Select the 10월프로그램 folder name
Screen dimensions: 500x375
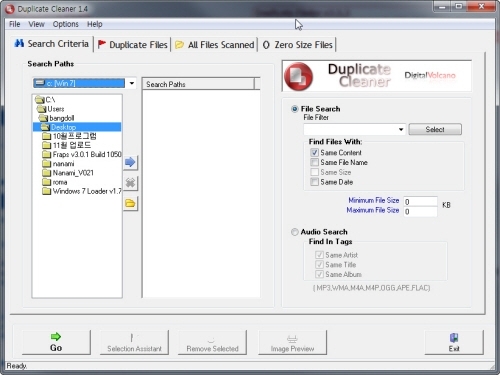[75, 136]
